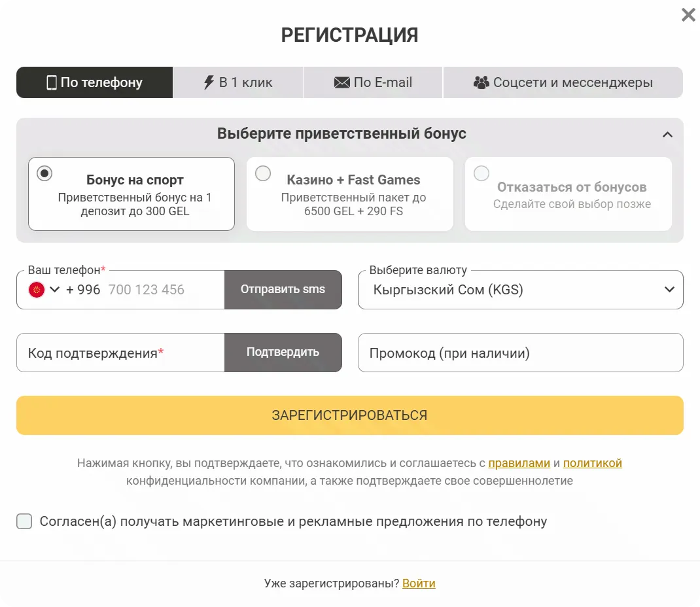Screen dimensions: 700x607
Task: Click the Подтвердить button
Action: [283, 352]
